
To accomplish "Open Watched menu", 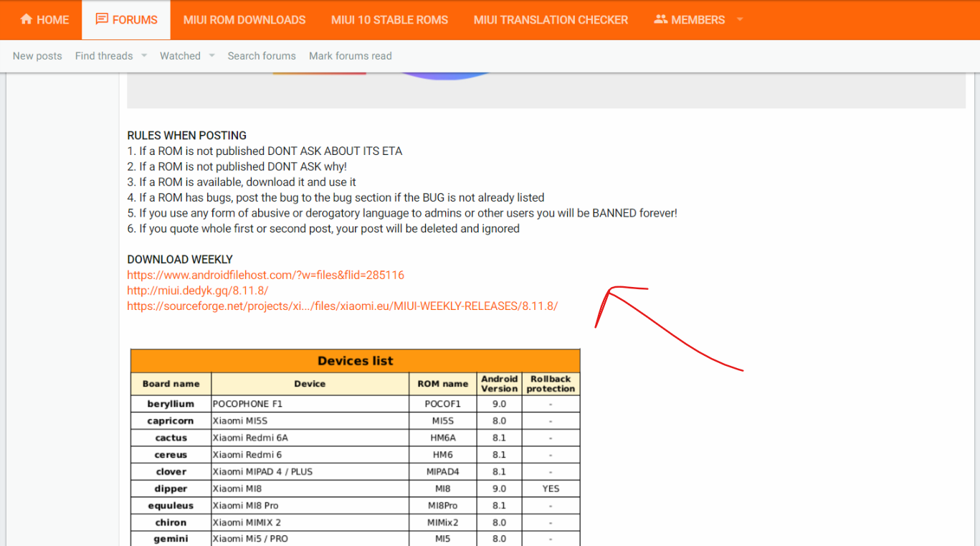I will (180, 56).
